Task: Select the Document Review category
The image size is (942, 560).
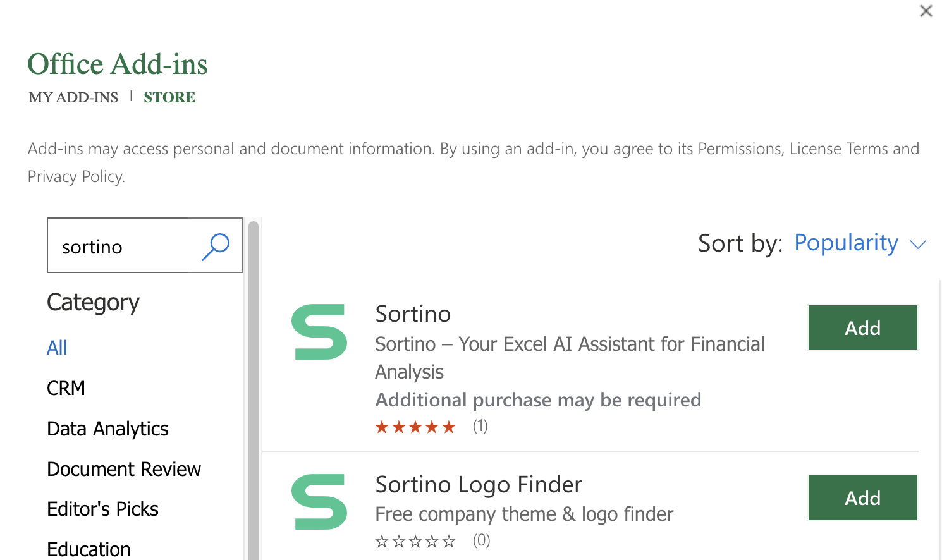Action: click(124, 469)
